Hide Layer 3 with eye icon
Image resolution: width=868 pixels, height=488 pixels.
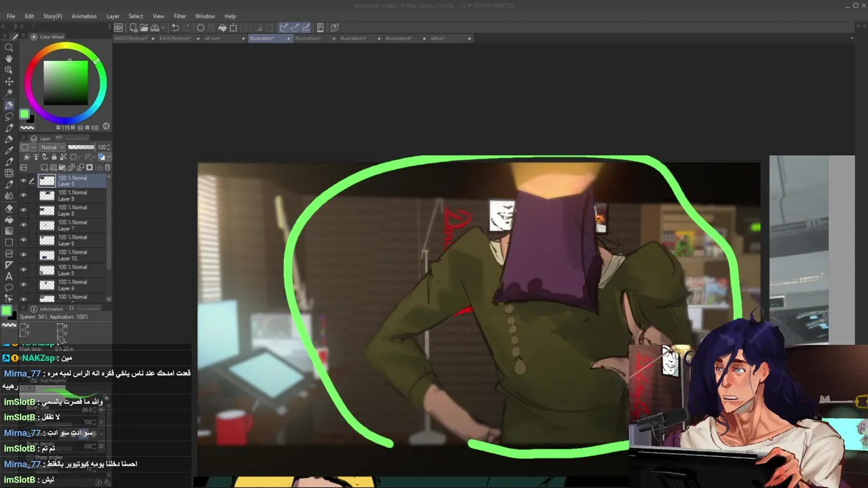(x=23, y=180)
